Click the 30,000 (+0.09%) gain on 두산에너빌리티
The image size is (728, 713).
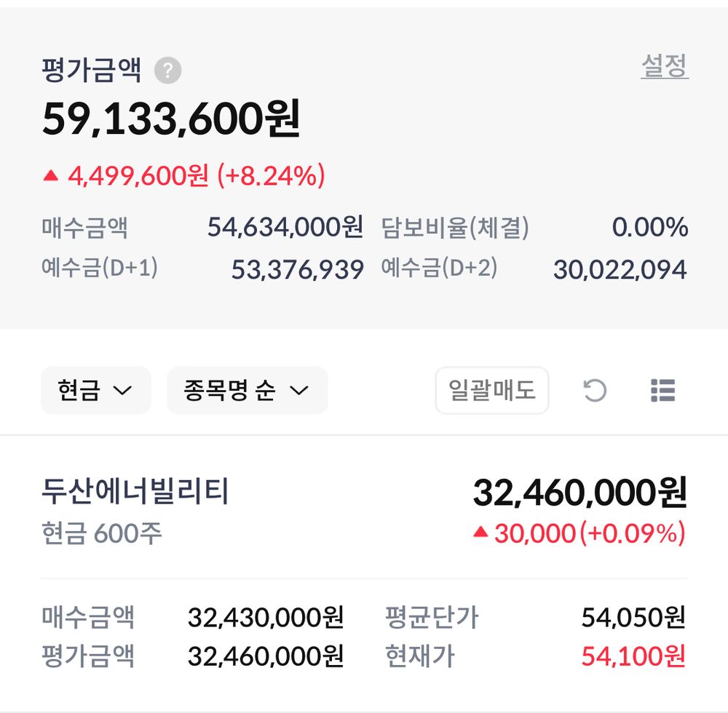(x=590, y=533)
